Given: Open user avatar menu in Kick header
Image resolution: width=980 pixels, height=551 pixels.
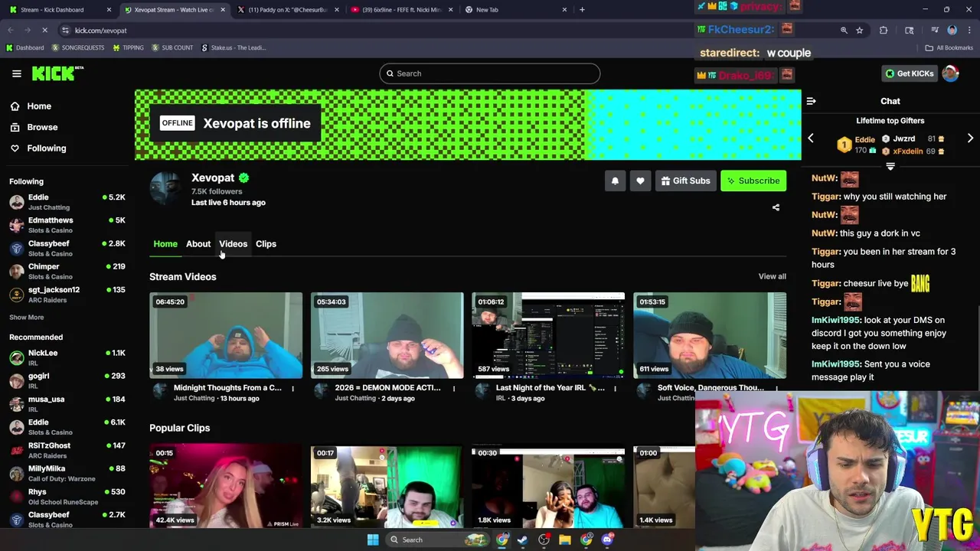Looking at the screenshot, I should point(950,73).
